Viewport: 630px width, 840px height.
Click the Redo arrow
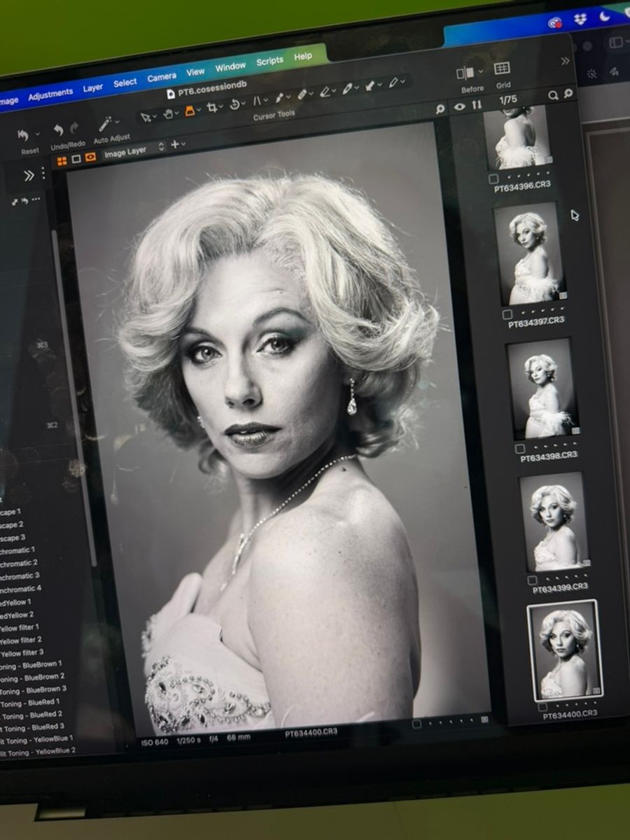click(x=74, y=128)
